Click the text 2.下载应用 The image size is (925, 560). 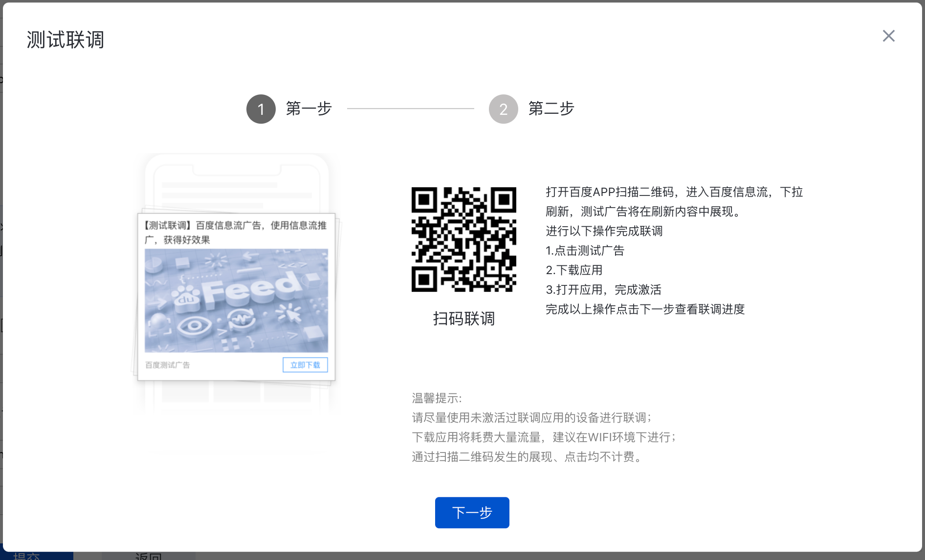(574, 270)
